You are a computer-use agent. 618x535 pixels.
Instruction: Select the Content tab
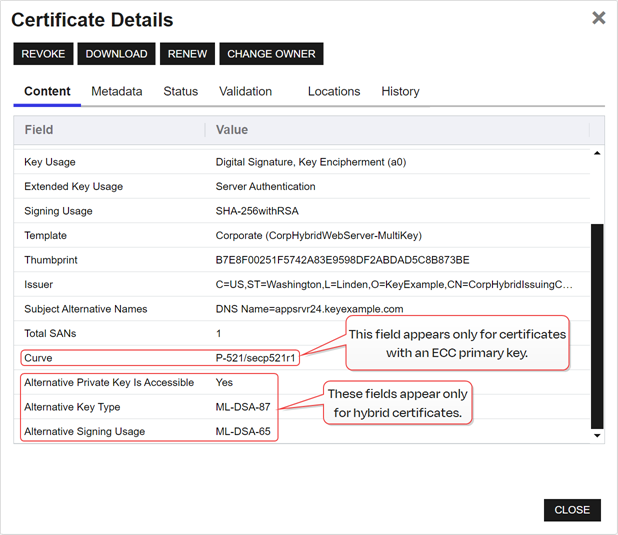(47, 91)
